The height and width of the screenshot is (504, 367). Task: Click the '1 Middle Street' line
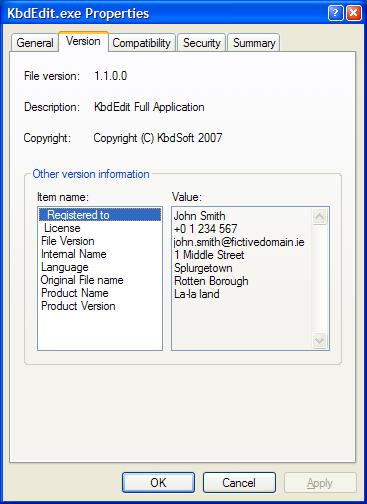[x=209, y=255]
